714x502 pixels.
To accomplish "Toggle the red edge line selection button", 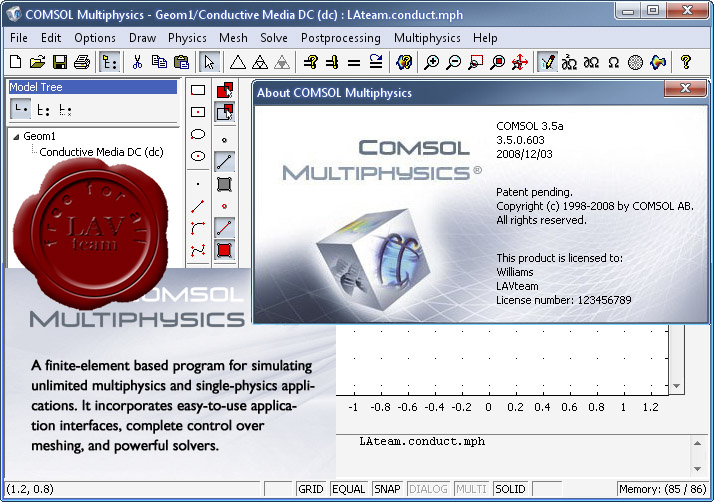I will pos(224,228).
